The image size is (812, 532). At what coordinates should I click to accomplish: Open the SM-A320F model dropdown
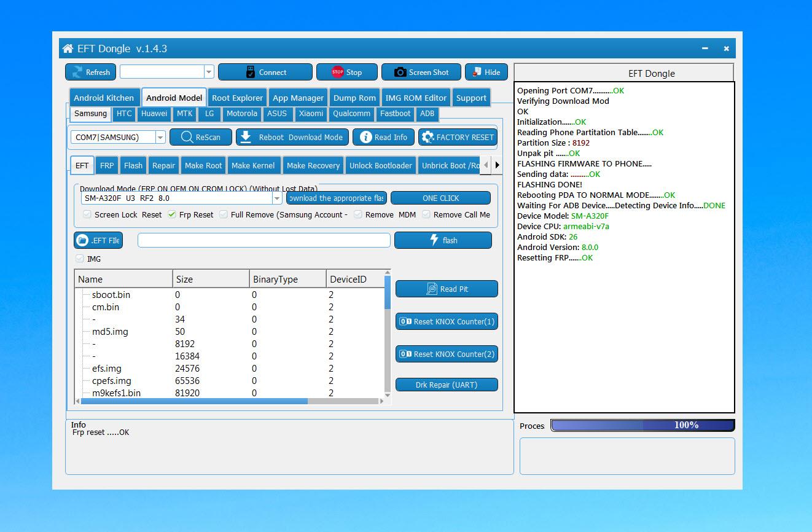276,198
